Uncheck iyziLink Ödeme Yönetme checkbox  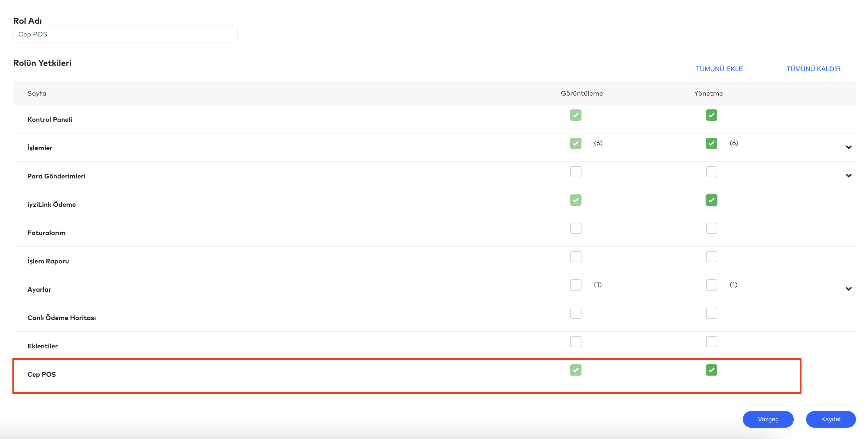(x=711, y=200)
